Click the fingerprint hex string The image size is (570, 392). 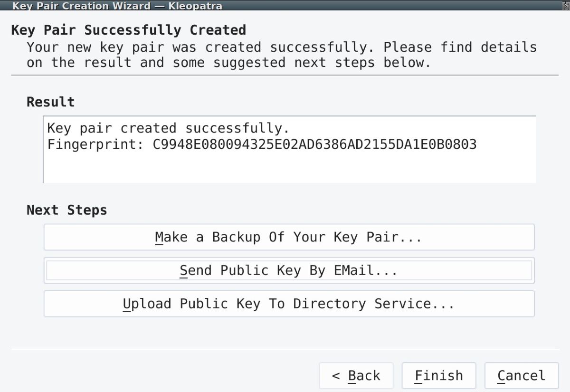pyautogui.click(x=314, y=144)
